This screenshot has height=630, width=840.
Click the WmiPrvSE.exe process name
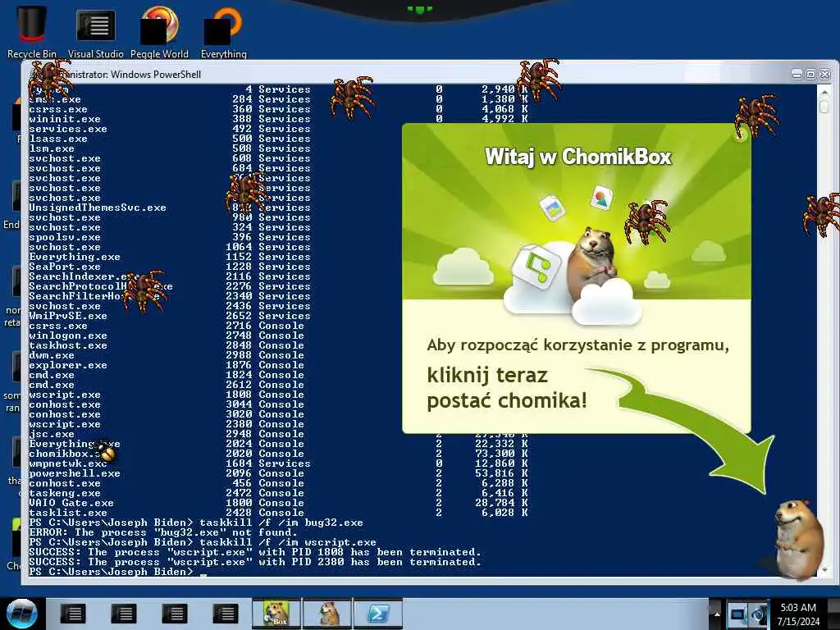[x=68, y=316]
